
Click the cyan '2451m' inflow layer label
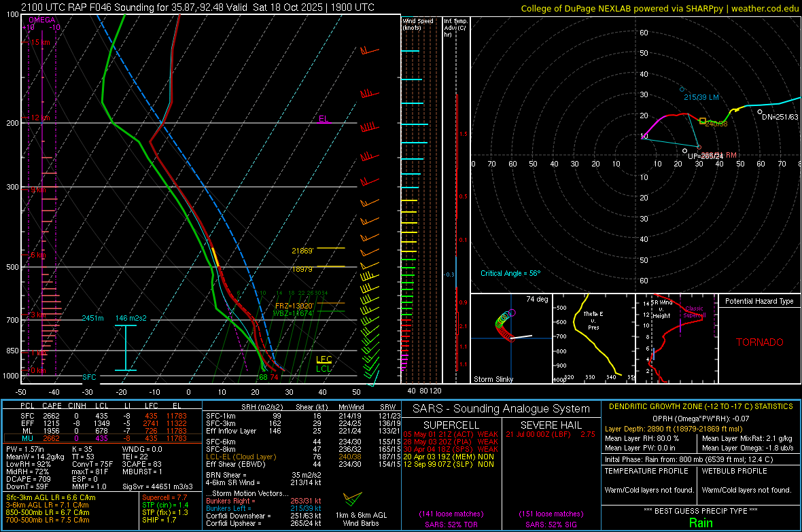92,318
